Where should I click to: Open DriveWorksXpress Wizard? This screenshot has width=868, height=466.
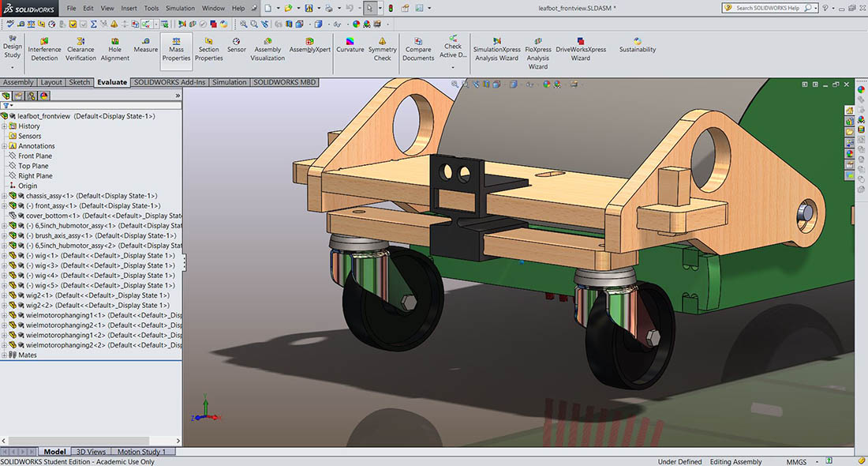pyautogui.click(x=581, y=49)
